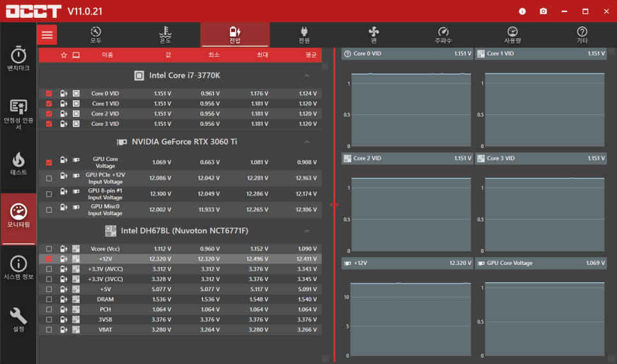617x364 pixels.
Task: Click the sensor list scrollbar up arrow
Action: point(325,66)
